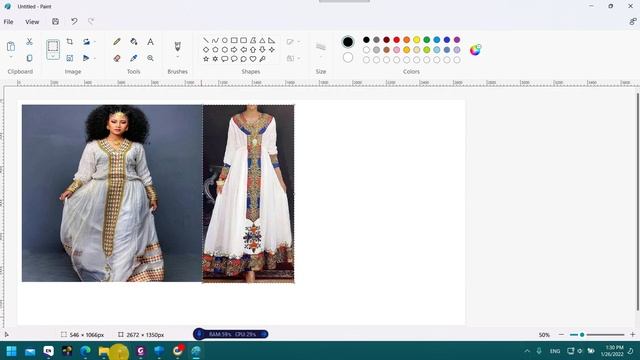
Task: Show hidden tray icons chevron
Action: point(527,351)
